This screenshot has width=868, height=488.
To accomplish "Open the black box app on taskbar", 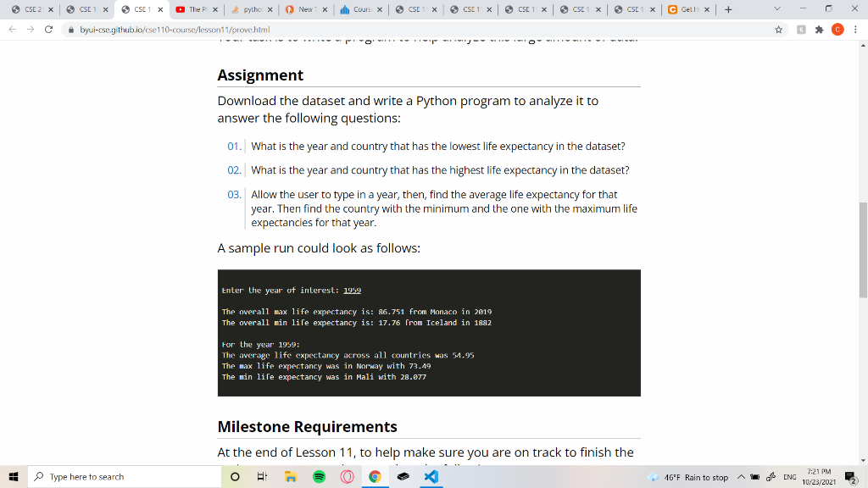I will point(403,476).
